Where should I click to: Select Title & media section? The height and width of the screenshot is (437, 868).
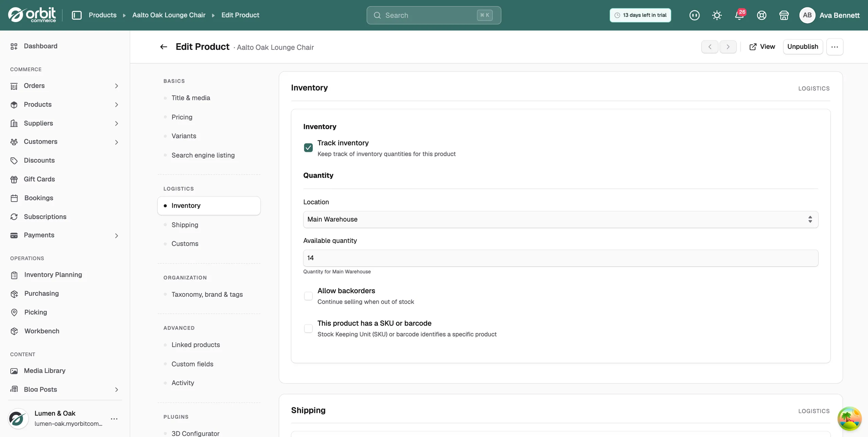click(x=209, y=98)
